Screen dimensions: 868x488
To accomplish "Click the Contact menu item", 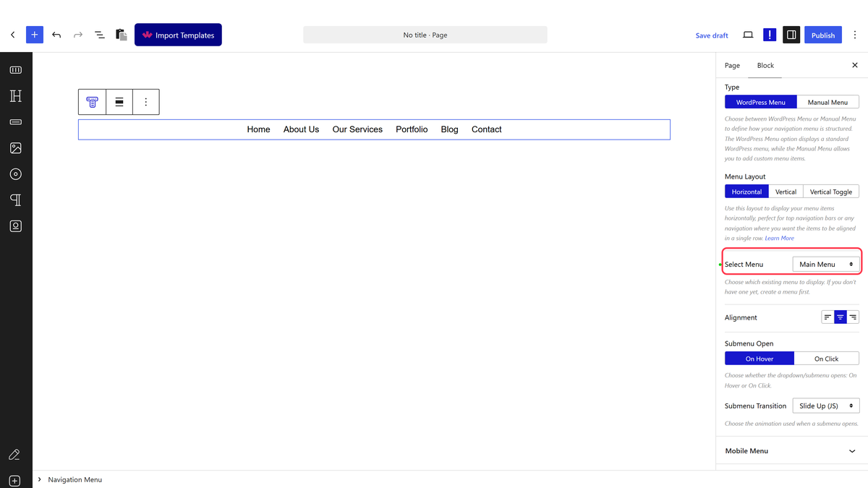I will pyautogui.click(x=486, y=129).
